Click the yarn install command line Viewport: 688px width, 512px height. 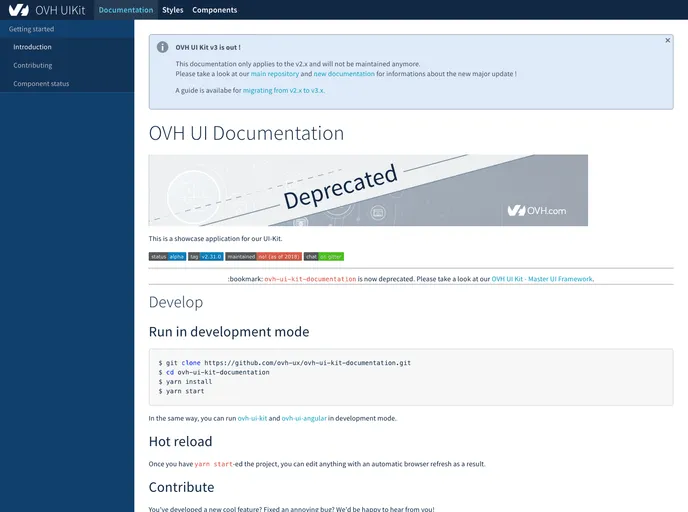click(x=185, y=382)
